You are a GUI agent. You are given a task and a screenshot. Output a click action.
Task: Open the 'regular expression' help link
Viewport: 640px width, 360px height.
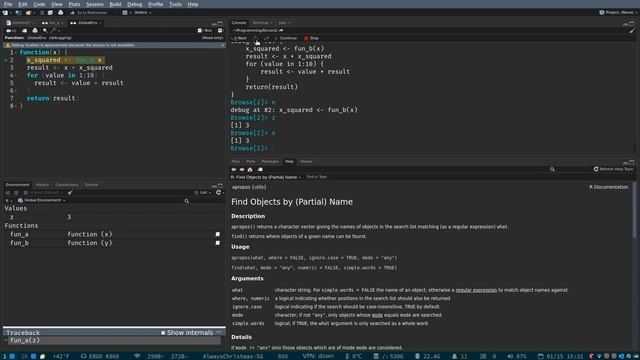(x=476, y=290)
